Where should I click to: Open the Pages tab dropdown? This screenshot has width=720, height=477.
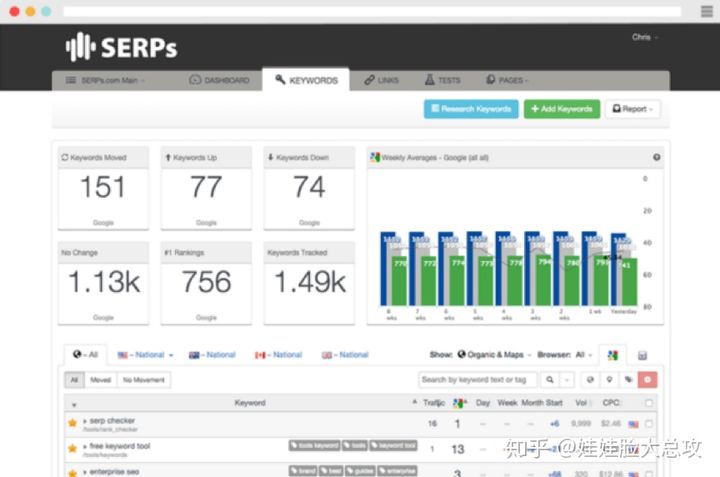pyautogui.click(x=507, y=80)
